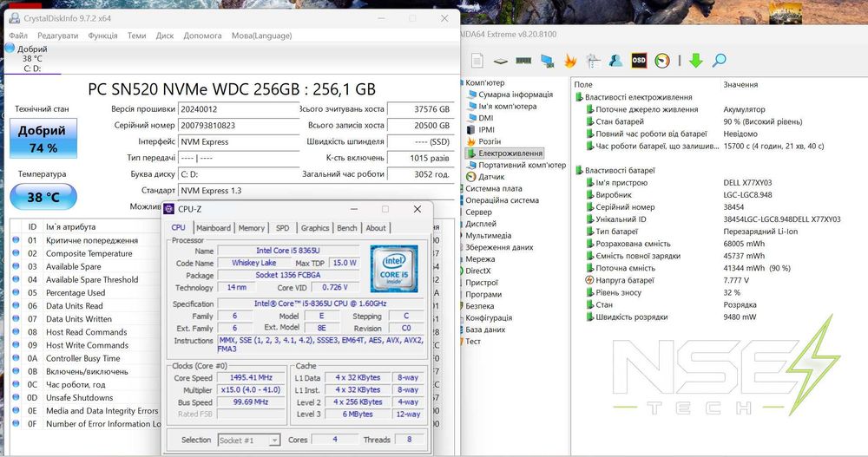Click the 38 °C temperature button in CrystalDiskInfo
Viewport: 868px width, 457px height.
tap(43, 197)
